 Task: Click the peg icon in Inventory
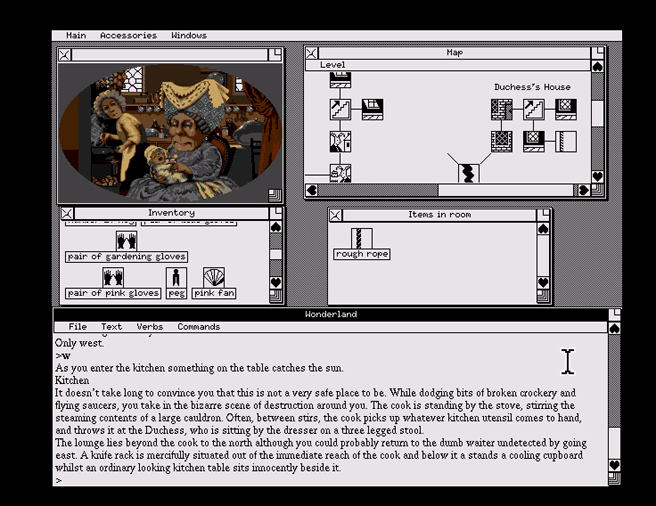point(176,277)
